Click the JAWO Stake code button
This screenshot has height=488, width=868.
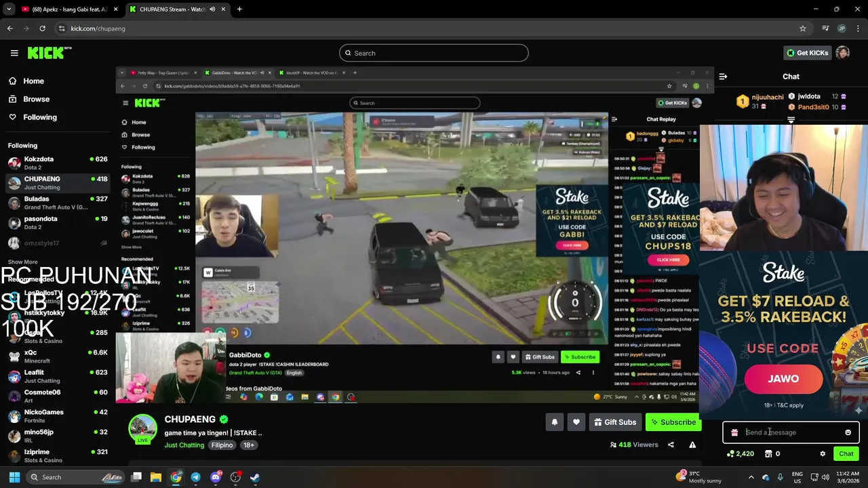coord(783,380)
